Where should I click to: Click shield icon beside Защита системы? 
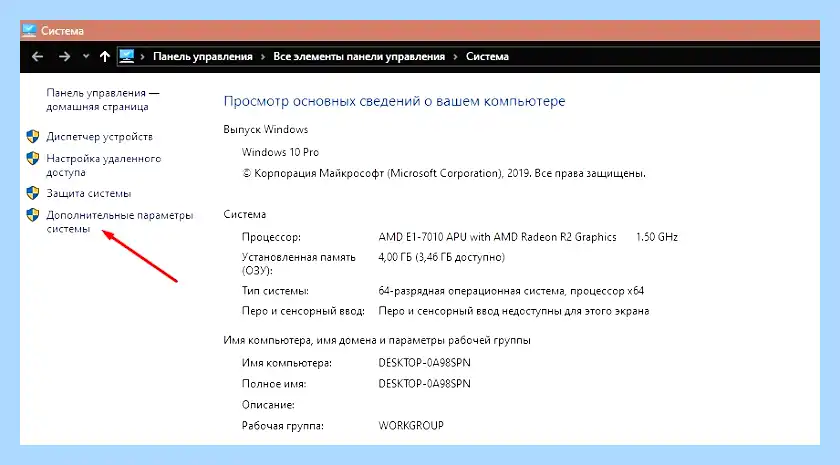[x=33, y=193]
